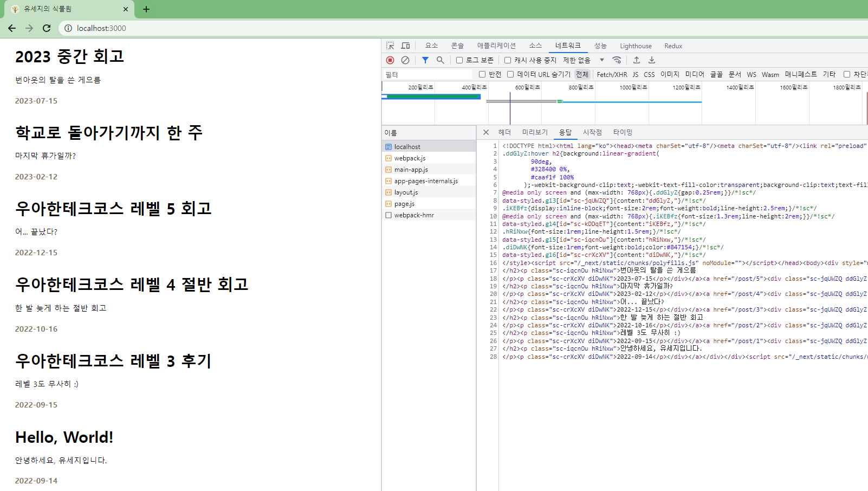
Task: Import HAR file upload icon
Action: tap(637, 60)
